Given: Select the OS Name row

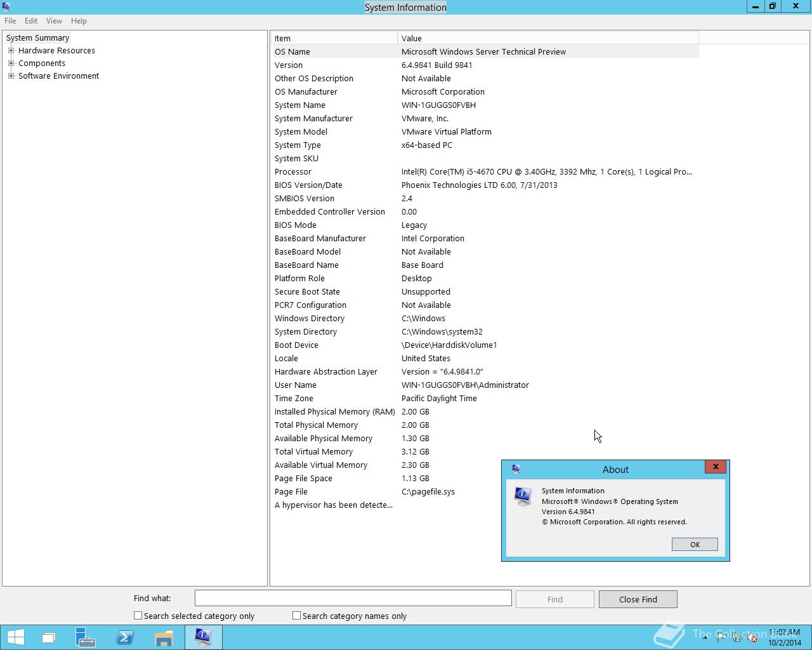Looking at the screenshot, I should [x=485, y=52].
